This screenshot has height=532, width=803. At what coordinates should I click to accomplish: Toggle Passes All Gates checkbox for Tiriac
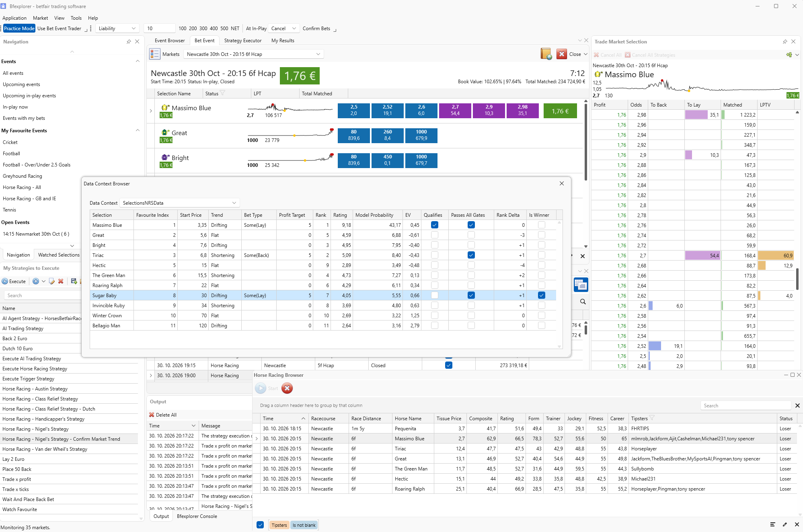[471, 255]
